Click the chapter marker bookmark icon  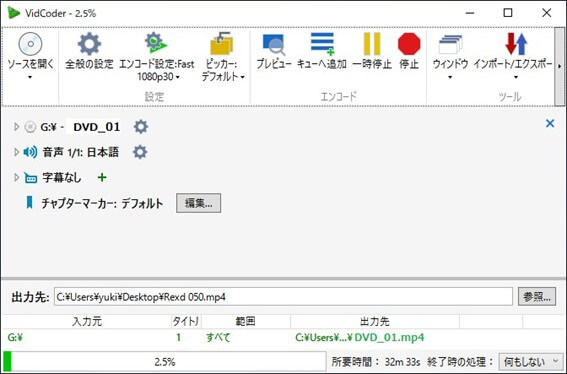(30, 203)
